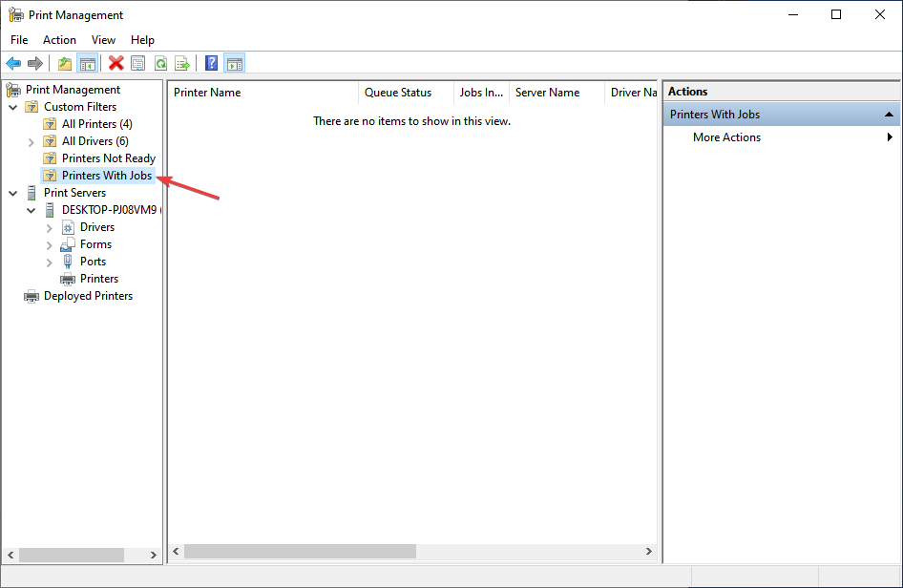
Task: Open the blue Help question mark icon
Action: 211,63
